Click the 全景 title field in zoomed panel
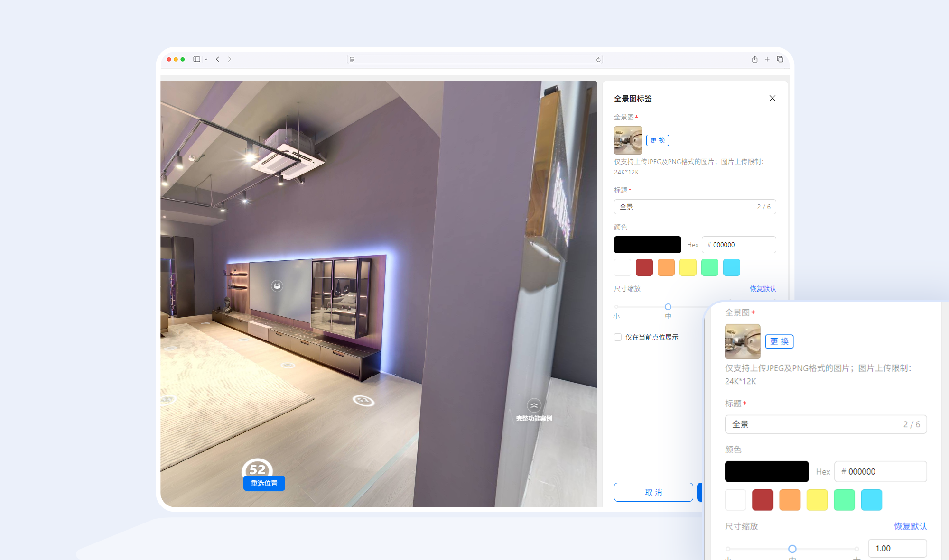The width and height of the screenshot is (949, 560). pos(826,424)
